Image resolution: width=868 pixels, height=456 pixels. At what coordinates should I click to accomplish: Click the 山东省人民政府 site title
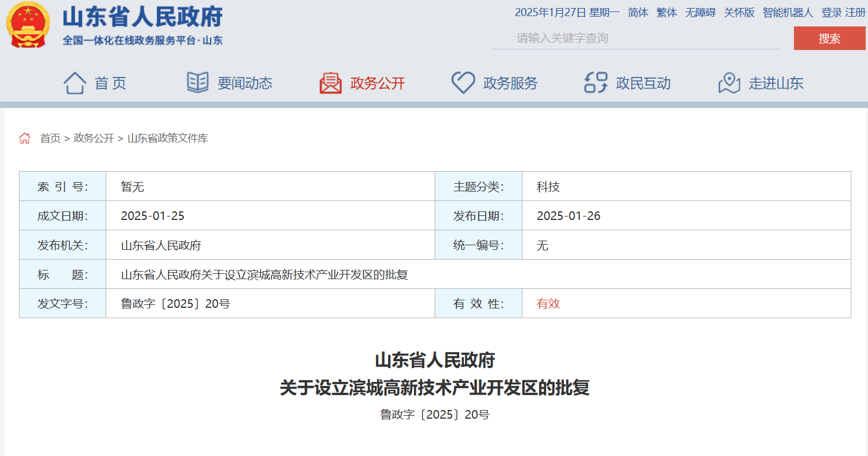point(142,17)
